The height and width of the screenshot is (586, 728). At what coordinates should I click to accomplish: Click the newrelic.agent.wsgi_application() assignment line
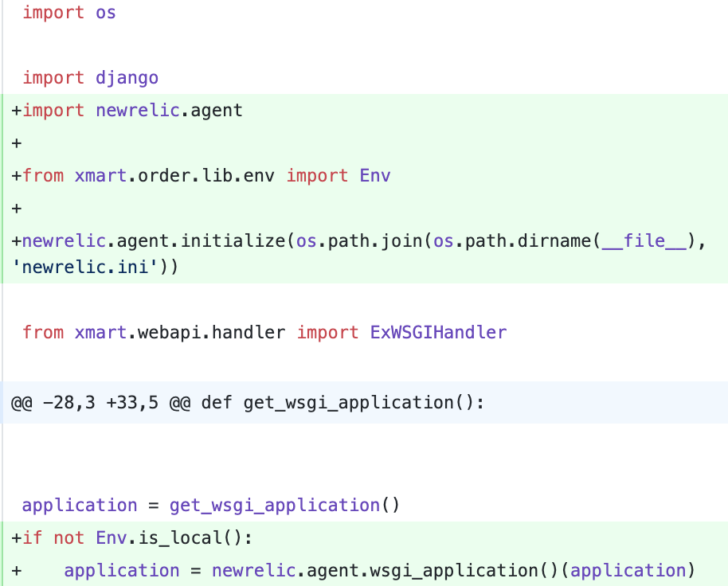tap(354, 570)
